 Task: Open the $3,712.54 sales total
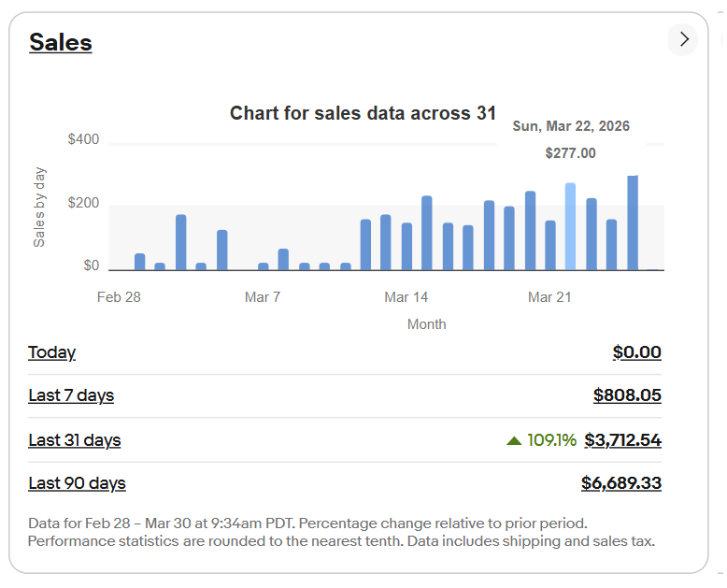(x=622, y=440)
